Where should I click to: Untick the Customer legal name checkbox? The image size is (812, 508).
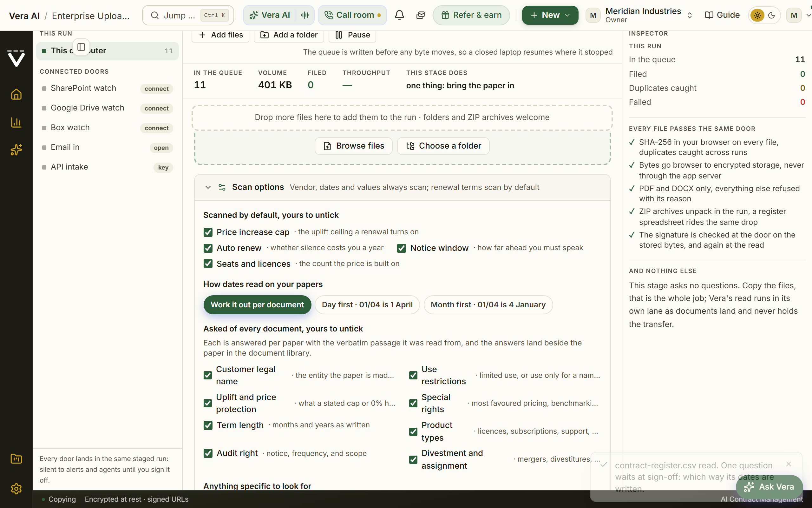tap(208, 375)
